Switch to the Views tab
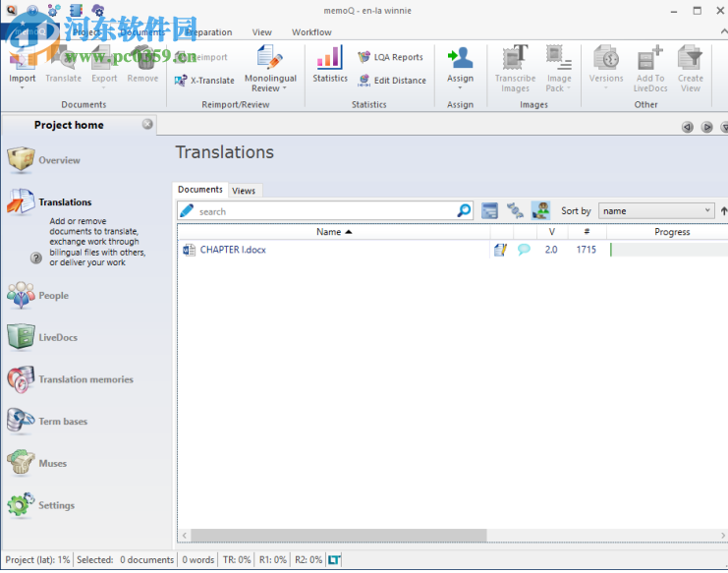This screenshot has height=573, width=728. [244, 191]
